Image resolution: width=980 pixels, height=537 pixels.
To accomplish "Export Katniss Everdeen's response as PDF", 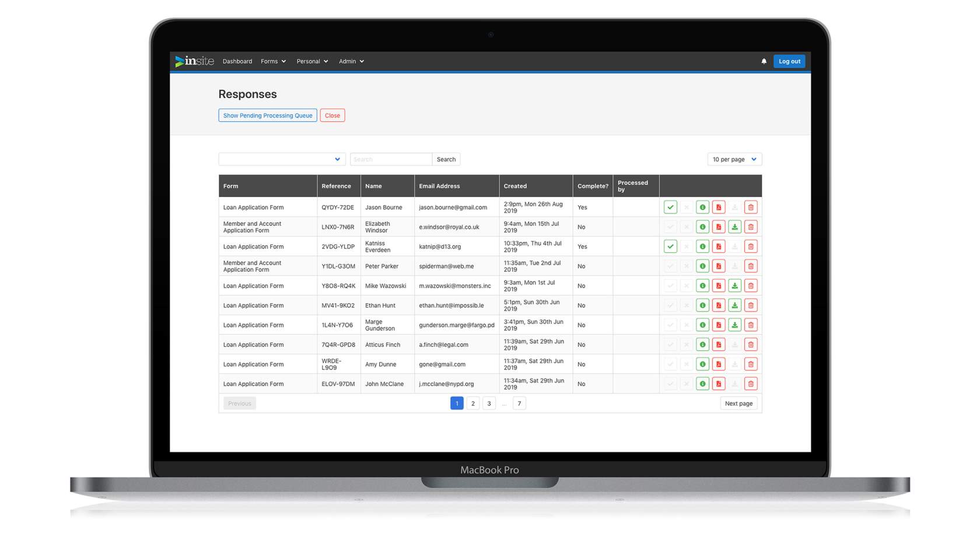I will tap(719, 246).
